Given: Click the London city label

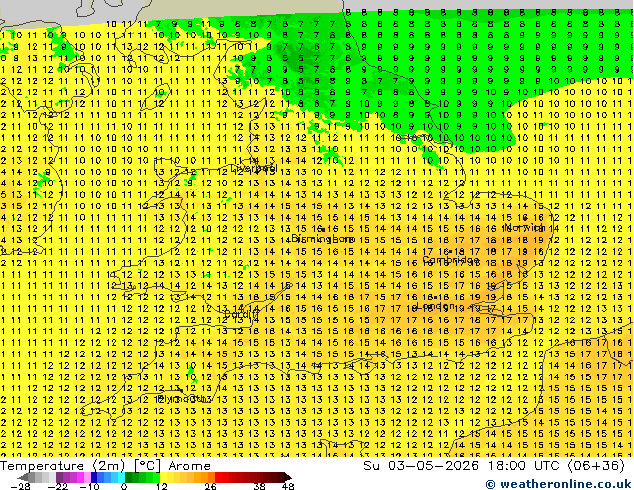Looking at the screenshot, I should click(435, 305).
